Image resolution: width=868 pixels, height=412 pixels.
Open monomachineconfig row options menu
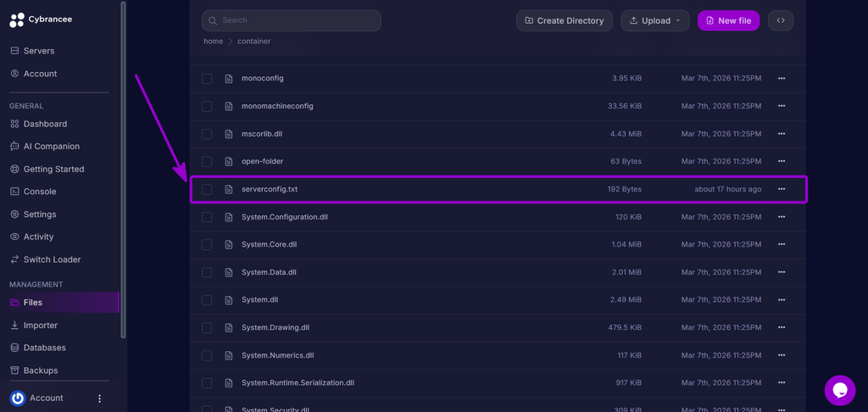coord(782,106)
